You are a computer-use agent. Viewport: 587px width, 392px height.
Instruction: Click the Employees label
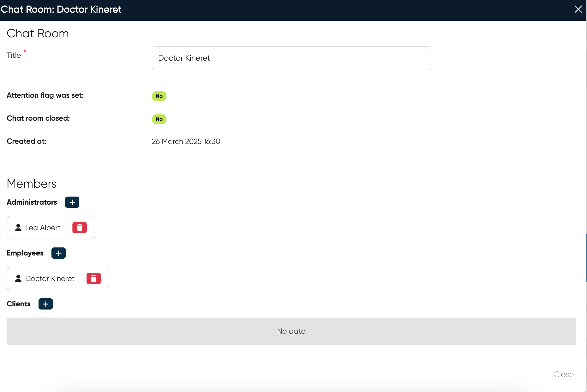(x=25, y=253)
